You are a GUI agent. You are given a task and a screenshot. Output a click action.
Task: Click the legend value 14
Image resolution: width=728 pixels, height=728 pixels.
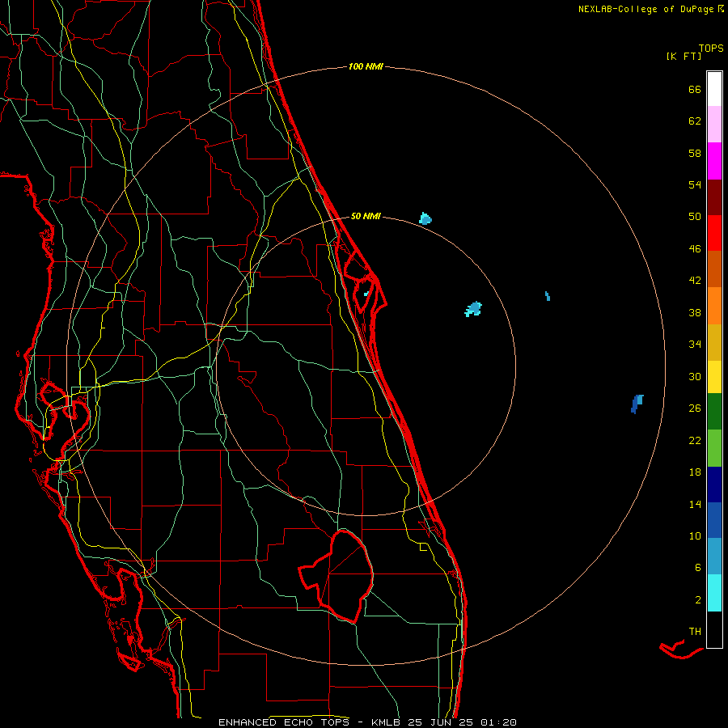tap(695, 504)
